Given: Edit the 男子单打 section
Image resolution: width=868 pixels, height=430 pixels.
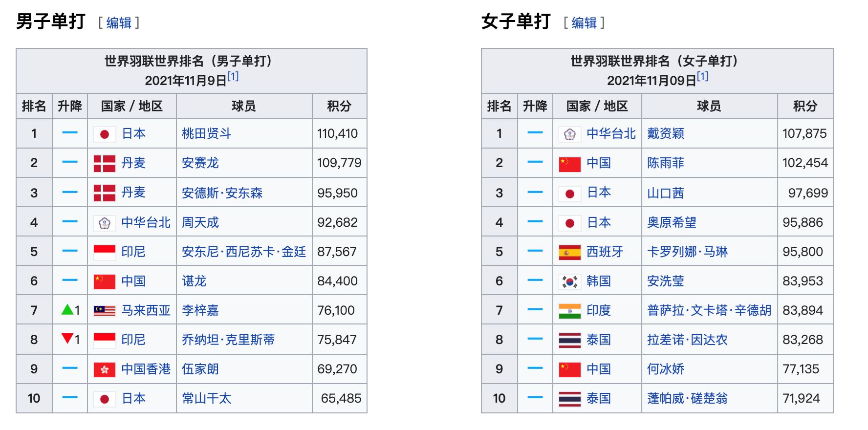Looking at the screenshot, I should [119, 23].
